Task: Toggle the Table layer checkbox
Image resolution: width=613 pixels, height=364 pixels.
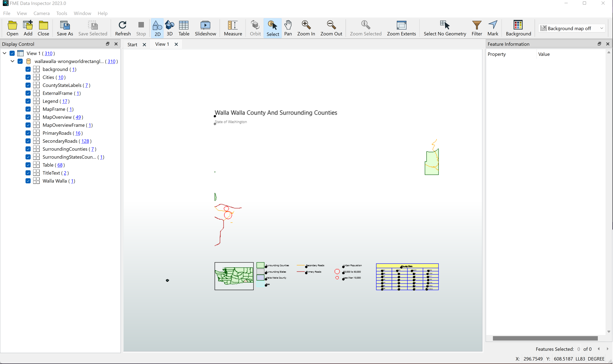Action: pyautogui.click(x=28, y=165)
